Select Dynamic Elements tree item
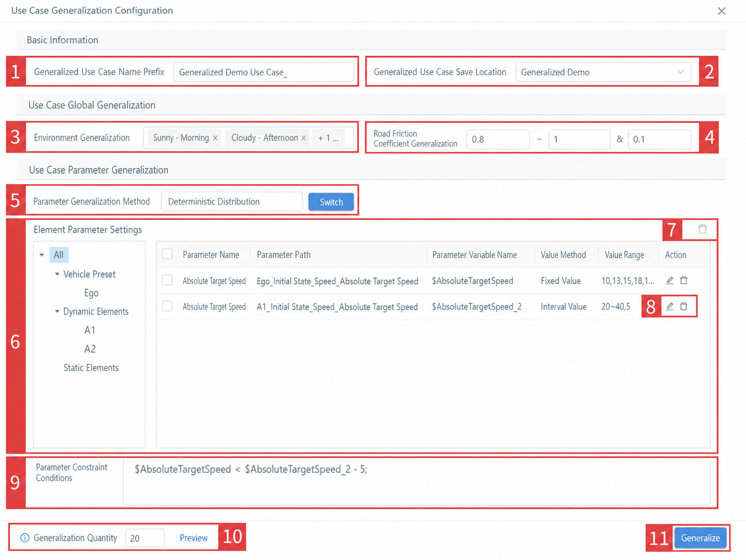The height and width of the screenshot is (560, 746). pos(96,311)
